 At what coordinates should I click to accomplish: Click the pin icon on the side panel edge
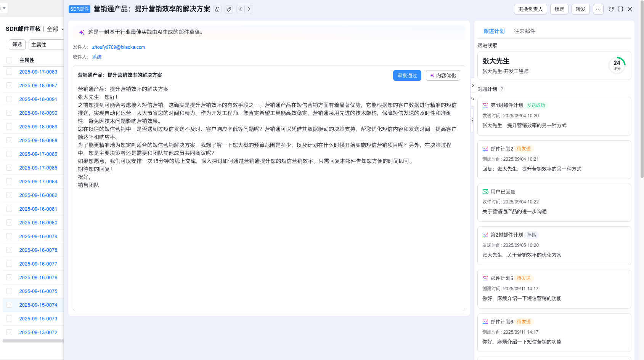[x=473, y=99]
